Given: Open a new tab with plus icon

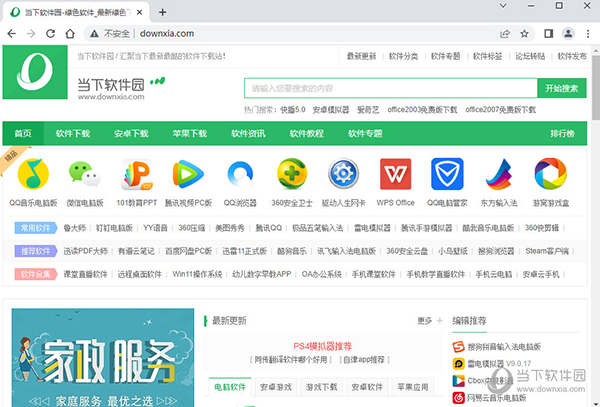Looking at the screenshot, I should 163,12.
